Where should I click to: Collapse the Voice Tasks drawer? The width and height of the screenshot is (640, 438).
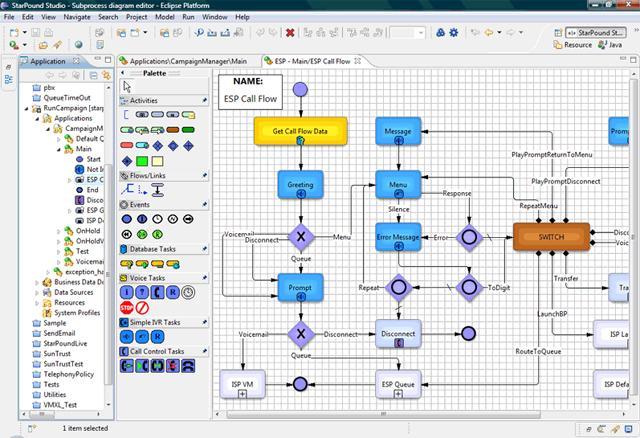[164, 278]
